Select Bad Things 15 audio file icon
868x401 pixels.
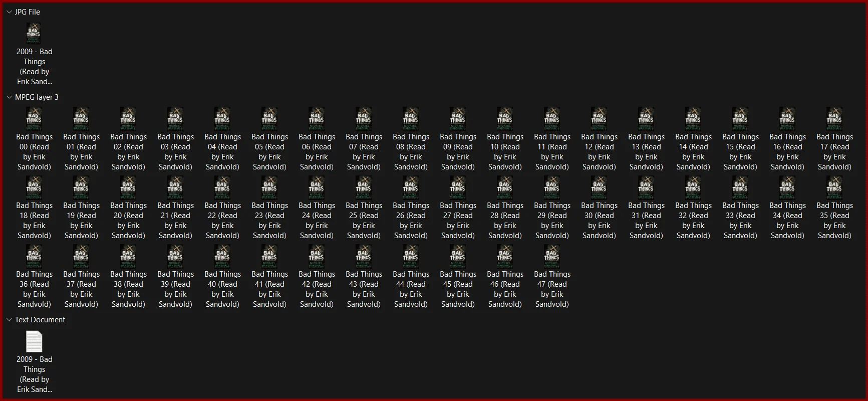click(740, 119)
